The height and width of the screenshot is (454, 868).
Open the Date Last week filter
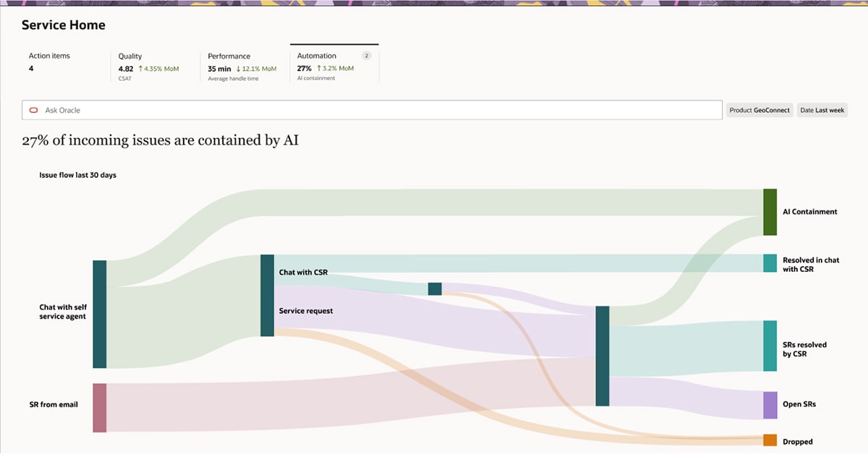[x=822, y=110]
